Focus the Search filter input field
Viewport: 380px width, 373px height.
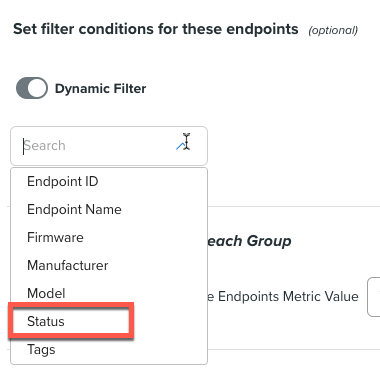[x=109, y=146]
